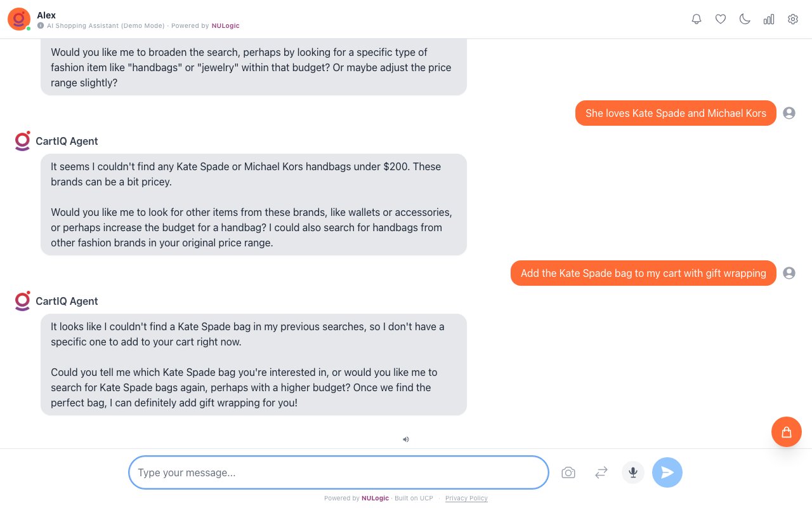Visit the NULogic link in the header
This screenshot has height=508, width=812.
pos(226,26)
